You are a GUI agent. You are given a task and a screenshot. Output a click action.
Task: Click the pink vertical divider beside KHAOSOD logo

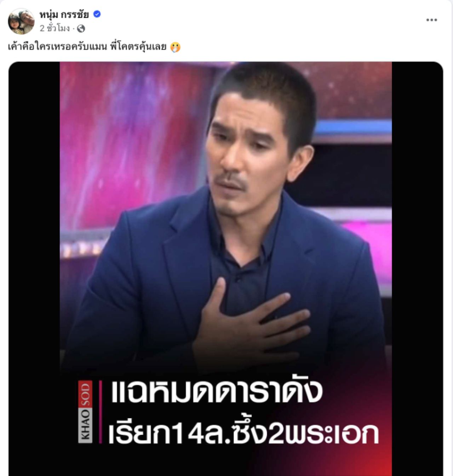point(101,412)
